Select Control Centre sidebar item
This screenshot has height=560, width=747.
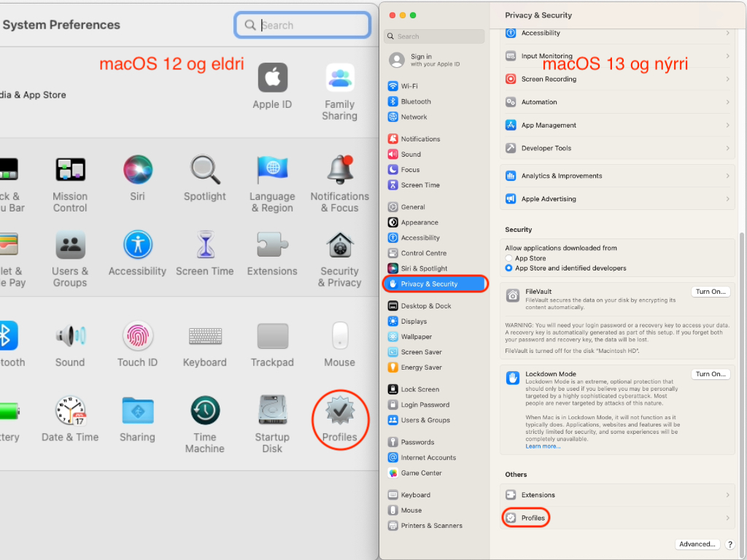(435, 253)
